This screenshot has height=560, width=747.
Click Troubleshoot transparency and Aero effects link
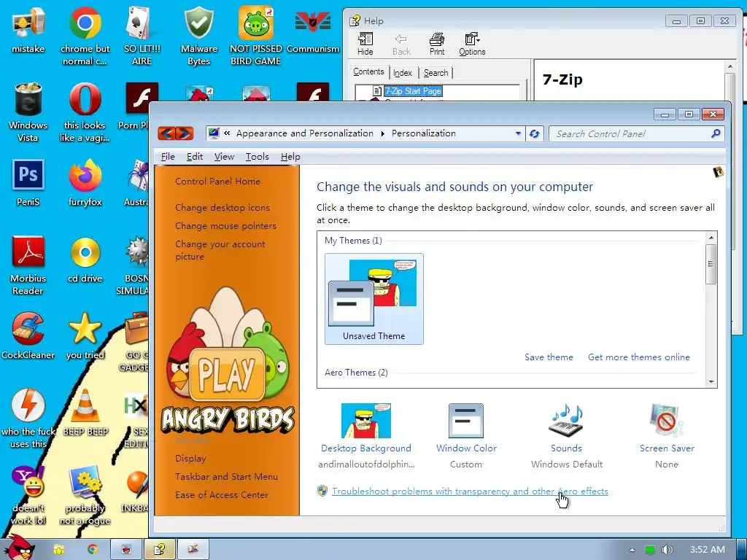[x=470, y=491]
